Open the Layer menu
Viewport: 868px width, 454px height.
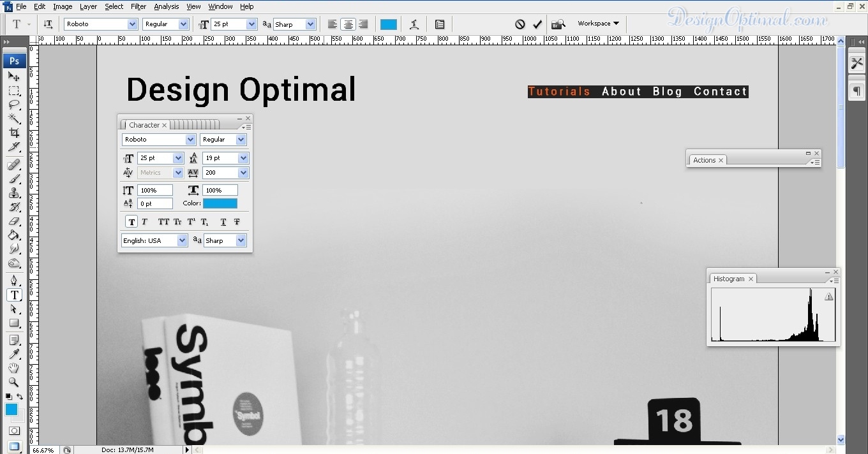(x=88, y=6)
